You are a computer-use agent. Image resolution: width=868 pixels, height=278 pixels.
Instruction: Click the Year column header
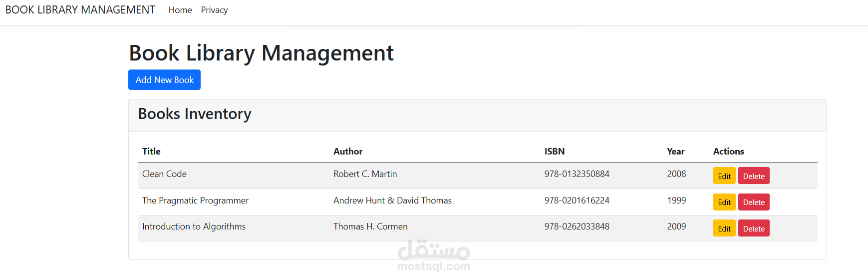click(675, 151)
